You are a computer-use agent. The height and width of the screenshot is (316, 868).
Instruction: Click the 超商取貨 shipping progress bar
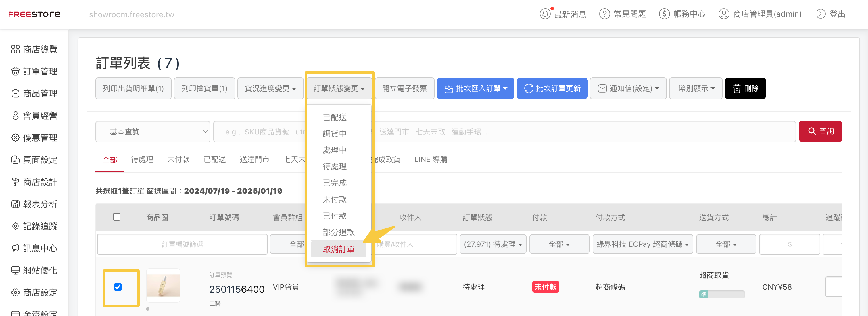click(722, 294)
